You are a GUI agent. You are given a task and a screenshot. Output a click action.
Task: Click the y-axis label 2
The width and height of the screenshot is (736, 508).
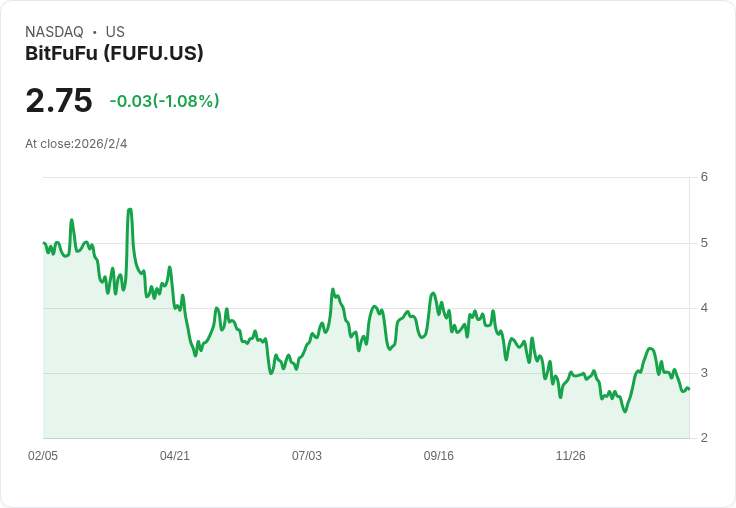click(704, 438)
